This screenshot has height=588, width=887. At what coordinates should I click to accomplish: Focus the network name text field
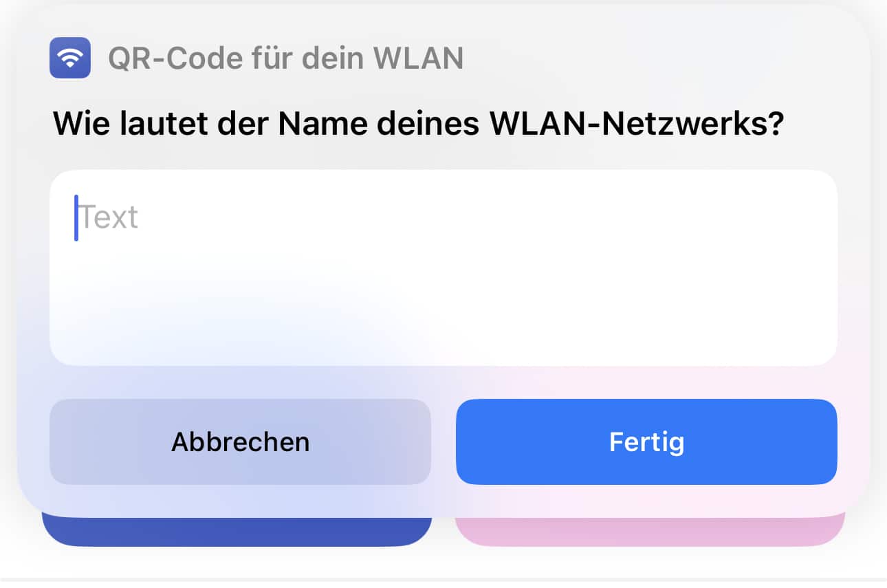[443, 268]
